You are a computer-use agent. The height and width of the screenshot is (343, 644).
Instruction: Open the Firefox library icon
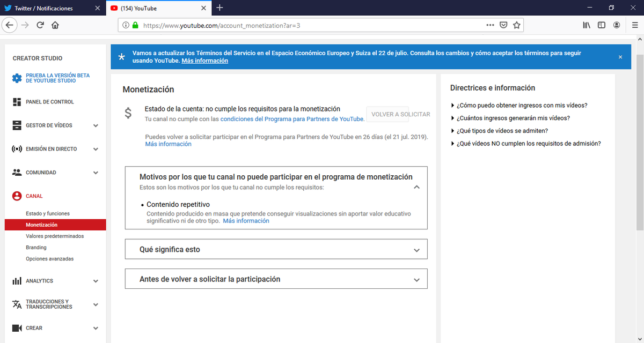(x=587, y=25)
